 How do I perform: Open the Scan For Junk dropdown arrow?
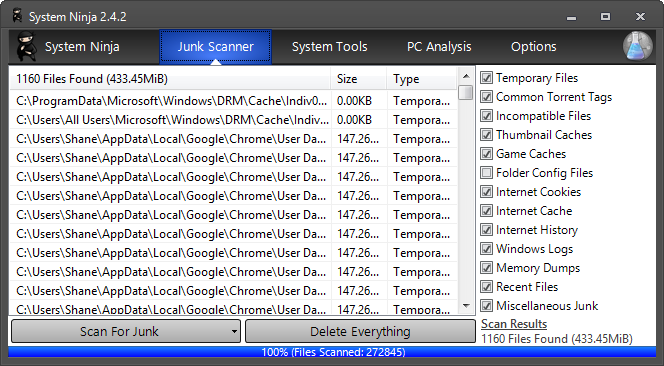click(234, 331)
